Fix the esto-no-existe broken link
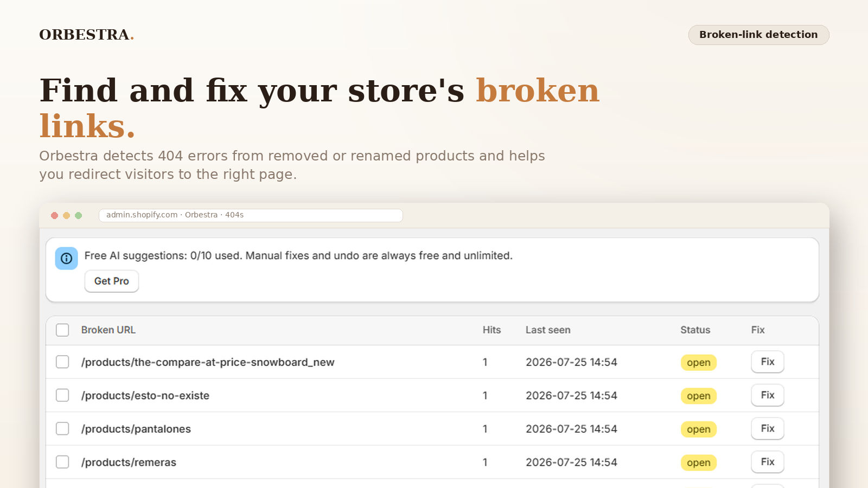 [x=768, y=395]
